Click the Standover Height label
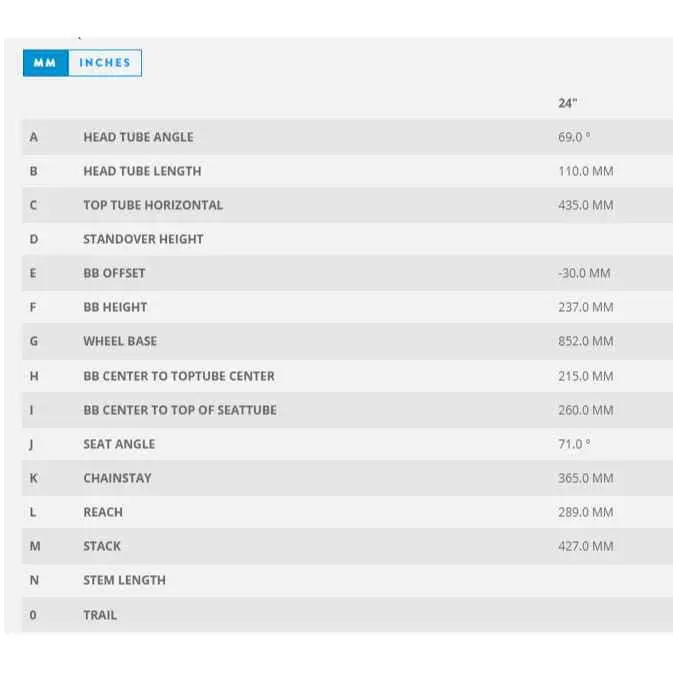Screen dimensions: 673x673 pyautogui.click(x=143, y=239)
